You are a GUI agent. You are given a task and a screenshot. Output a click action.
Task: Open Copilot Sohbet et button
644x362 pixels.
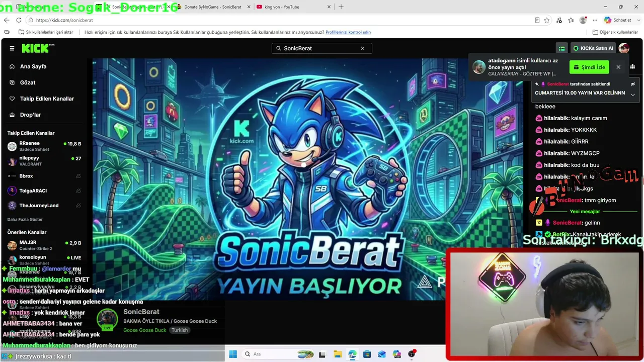coord(618,20)
